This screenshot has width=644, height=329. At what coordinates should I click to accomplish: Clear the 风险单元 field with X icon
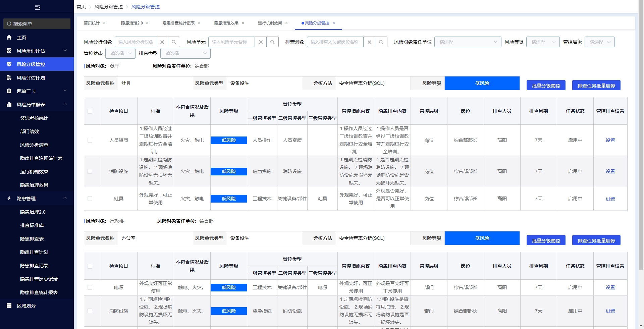click(x=261, y=42)
